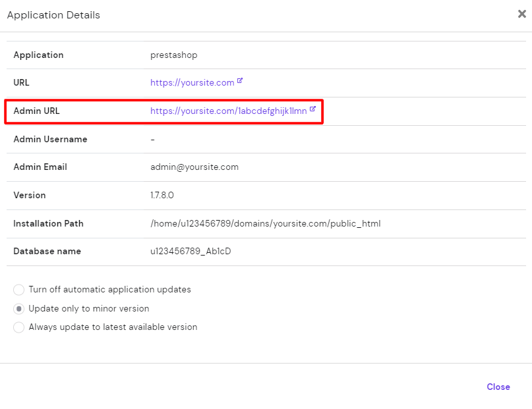Viewport: 532px width, 409px height.
Task: Click the Admin URL row label
Action: tap(35, 111)
